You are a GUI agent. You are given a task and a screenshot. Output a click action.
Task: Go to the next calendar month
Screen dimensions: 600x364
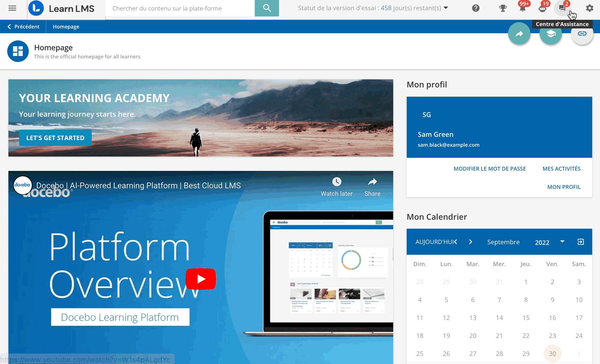pyautogui.click(x=471, y=242)
